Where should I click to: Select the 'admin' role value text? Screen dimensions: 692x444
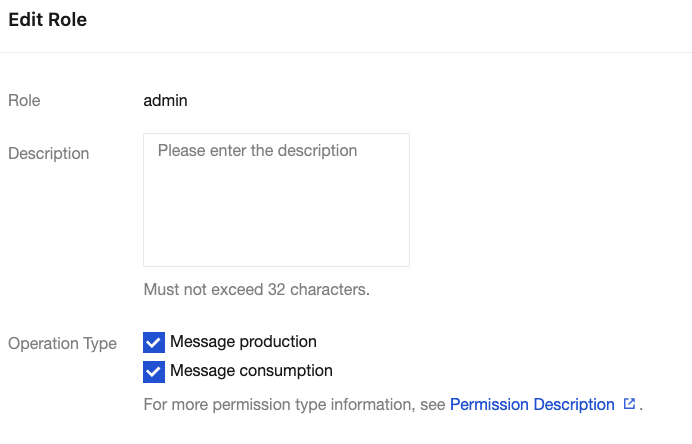(x=165, y=100)
